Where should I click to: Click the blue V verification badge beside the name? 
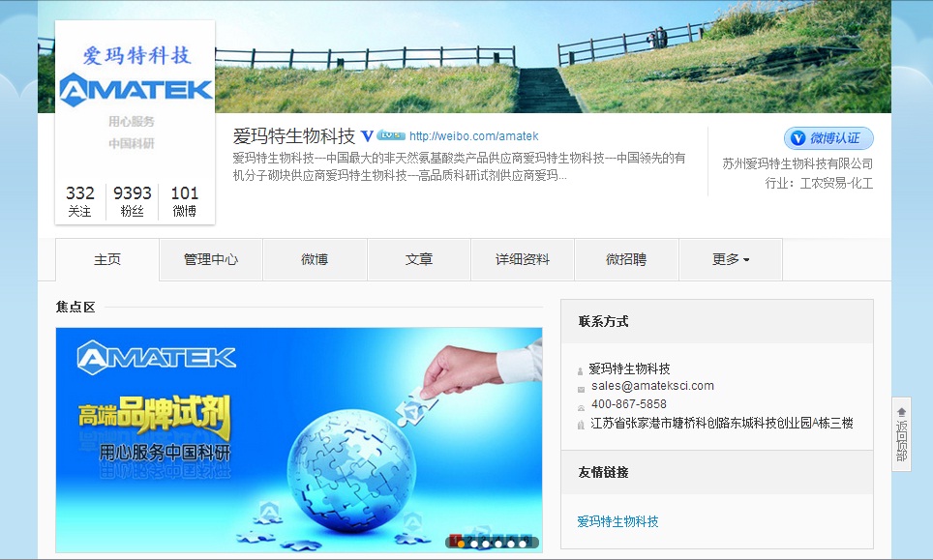pyautogui.click(x=368, y=136)
